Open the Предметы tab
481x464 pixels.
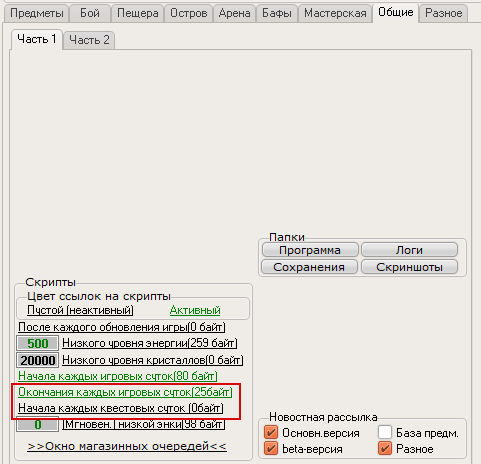coord(37,13)
